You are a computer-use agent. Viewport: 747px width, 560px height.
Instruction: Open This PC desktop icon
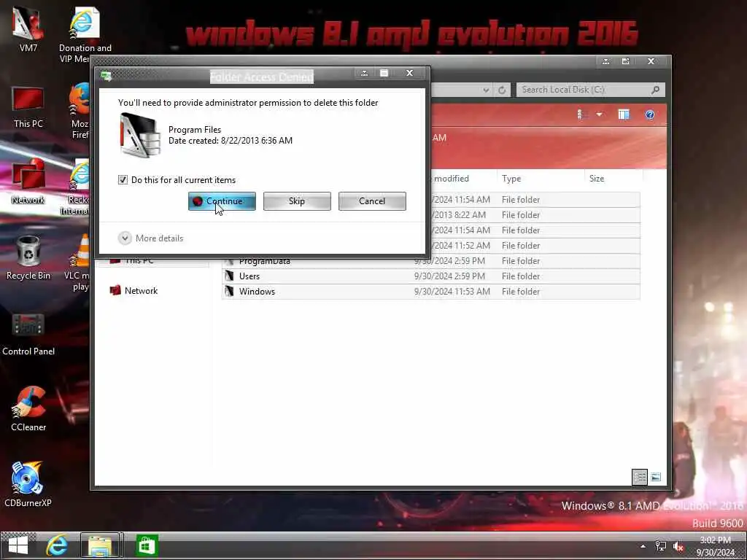28,108
